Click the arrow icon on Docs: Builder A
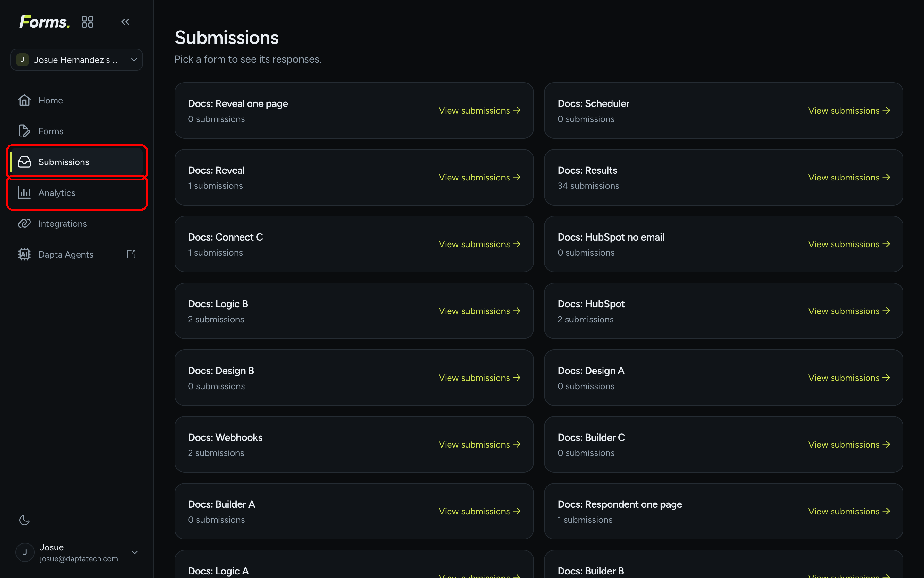 (x=517, y=511)
